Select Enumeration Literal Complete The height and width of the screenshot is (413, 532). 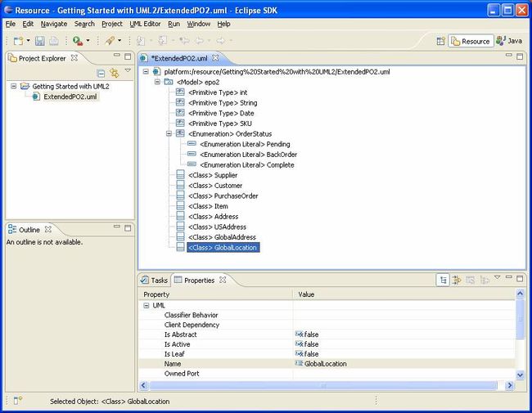[246, 165]
